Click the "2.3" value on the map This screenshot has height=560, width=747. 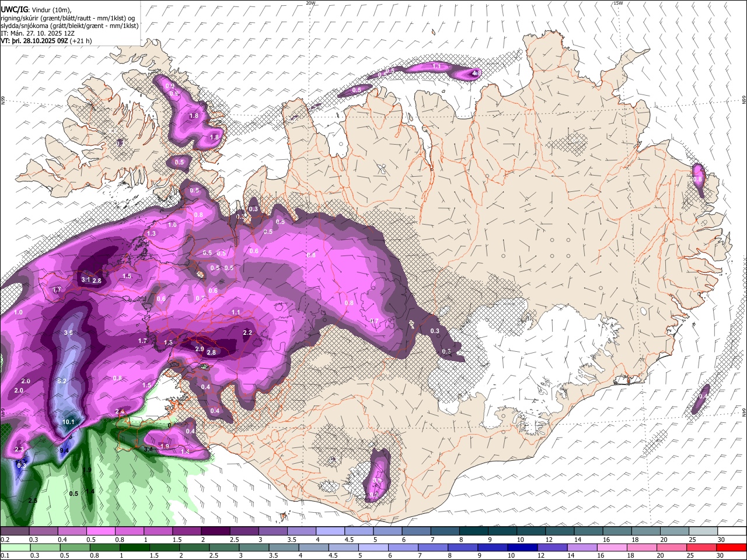[x=19, y=449]
